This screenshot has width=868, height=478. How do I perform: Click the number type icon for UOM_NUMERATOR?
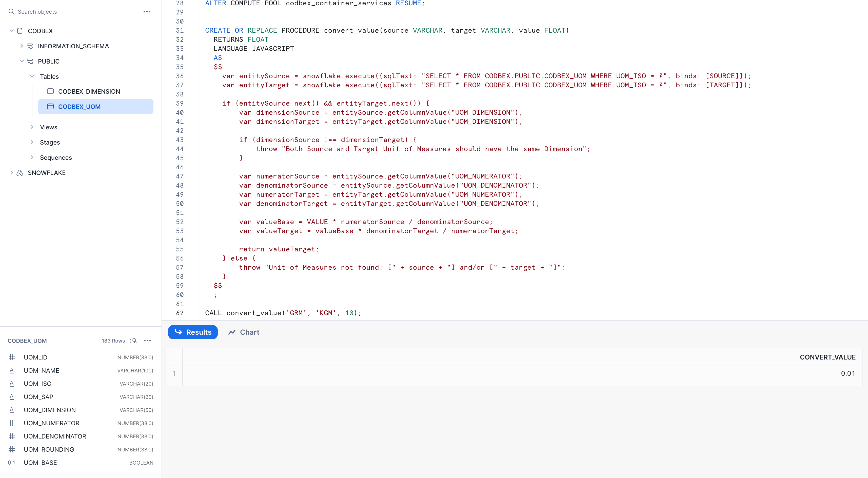pos(11,423)
